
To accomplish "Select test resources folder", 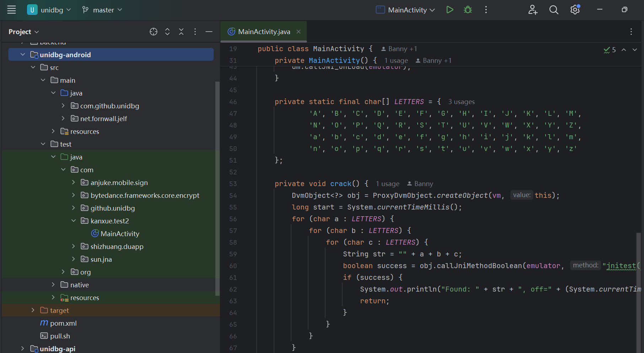I will 85,298.
